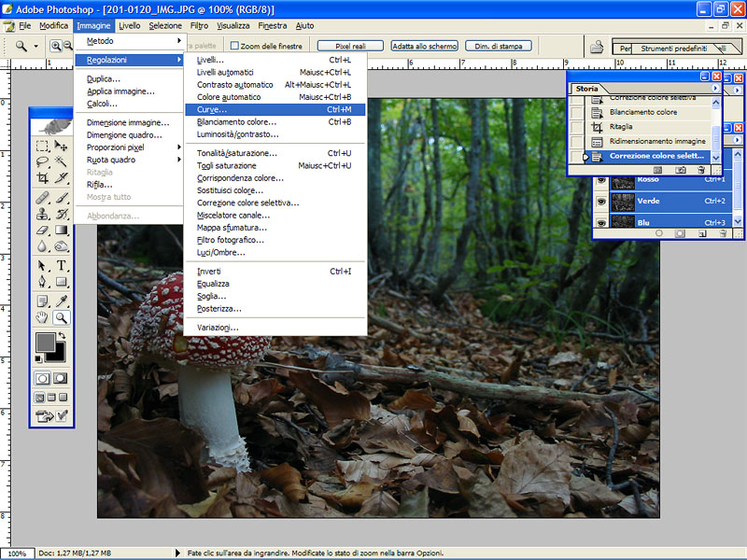Select the Magic Wand tool
The image size is (747, 560).
coord(61,161)
